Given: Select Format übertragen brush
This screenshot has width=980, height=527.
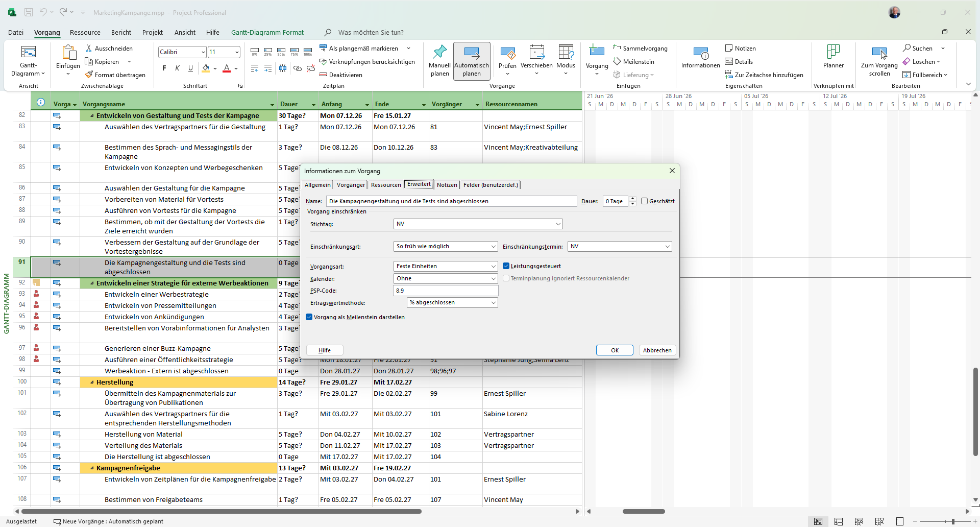Looking at the screenshot, I should coord(115,75).
